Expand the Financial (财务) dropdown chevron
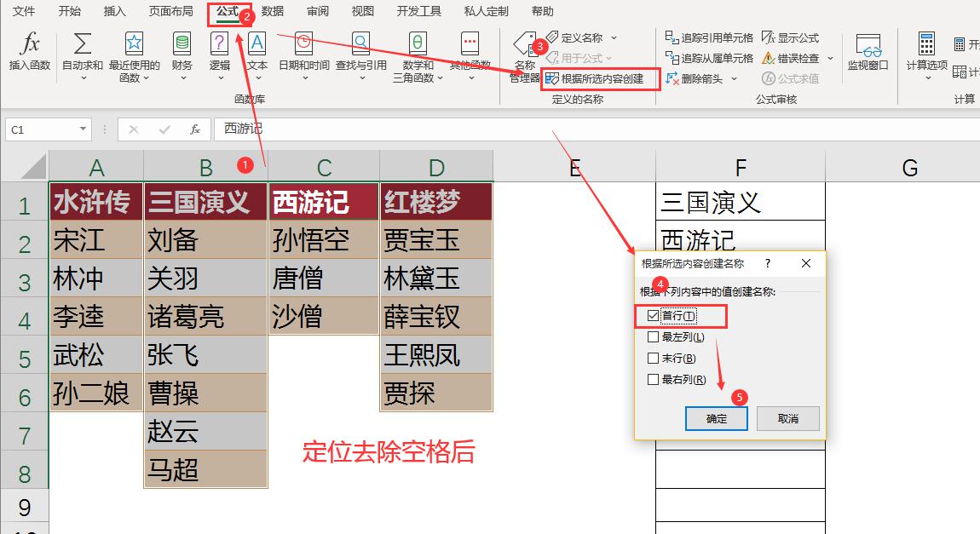 [183, 78]
